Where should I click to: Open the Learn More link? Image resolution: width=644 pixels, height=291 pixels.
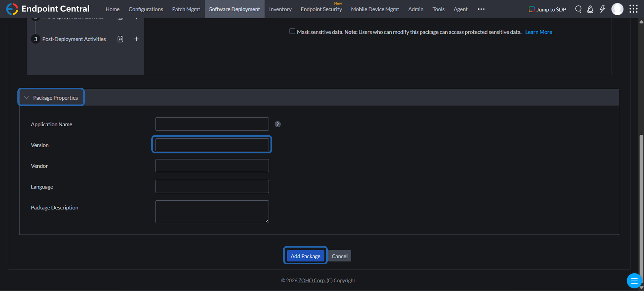(x=538, y=32)
